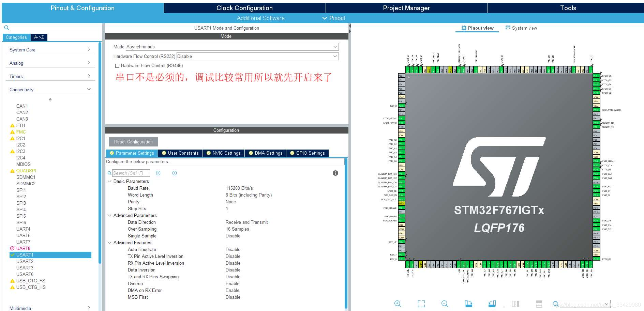The width and height of the screenshot is (644, 311).
Task: Click the zoom out icon below the chip
Action: tap(445, 304)
